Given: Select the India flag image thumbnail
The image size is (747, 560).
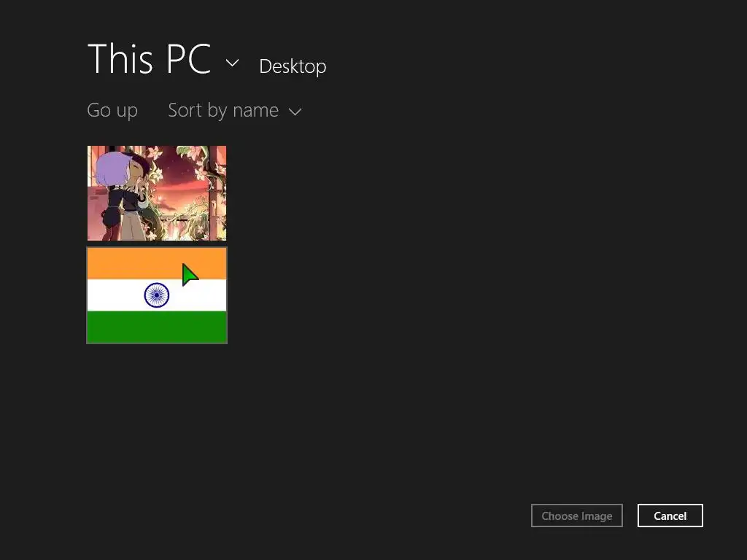Looking at the screenshot, I should 157,295.
